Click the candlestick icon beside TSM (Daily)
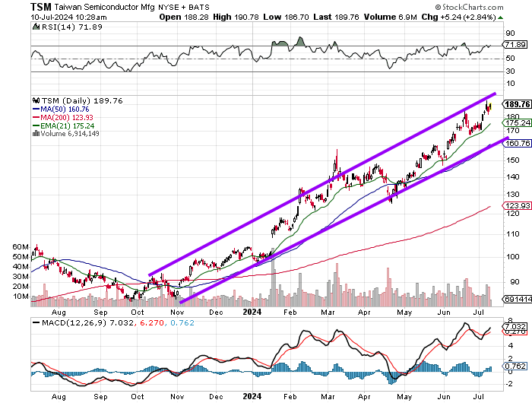 click(x=35, y=100)
